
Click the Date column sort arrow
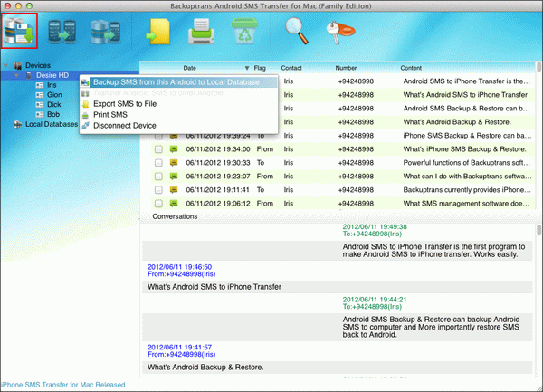247,68
